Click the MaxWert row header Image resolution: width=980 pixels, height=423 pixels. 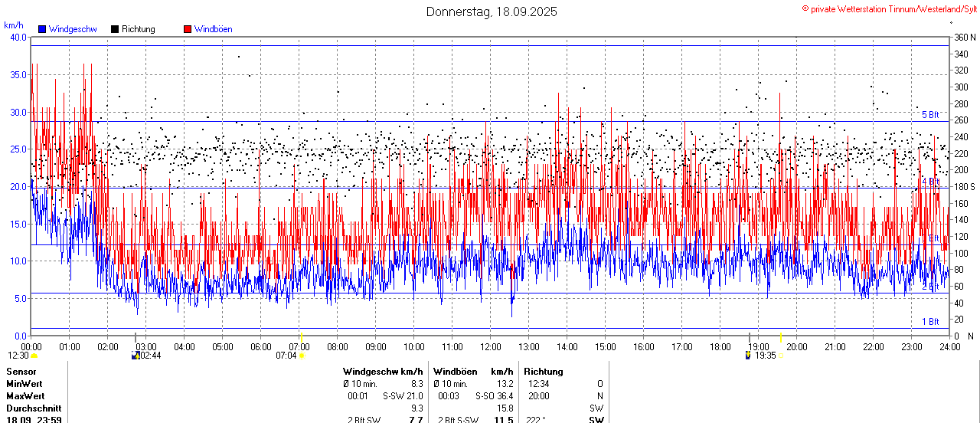pos(25,396)
